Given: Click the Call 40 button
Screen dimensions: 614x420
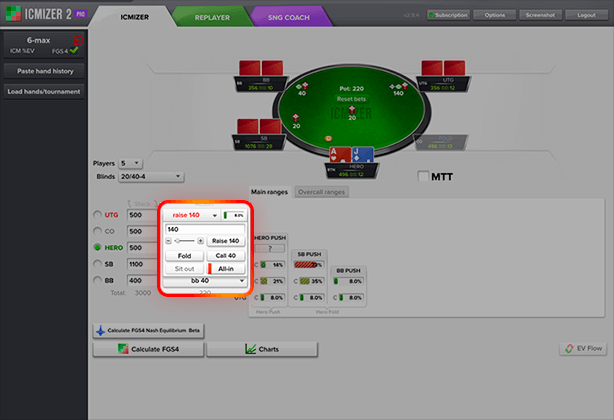Looking at the screenshot, I should [226, 256].
